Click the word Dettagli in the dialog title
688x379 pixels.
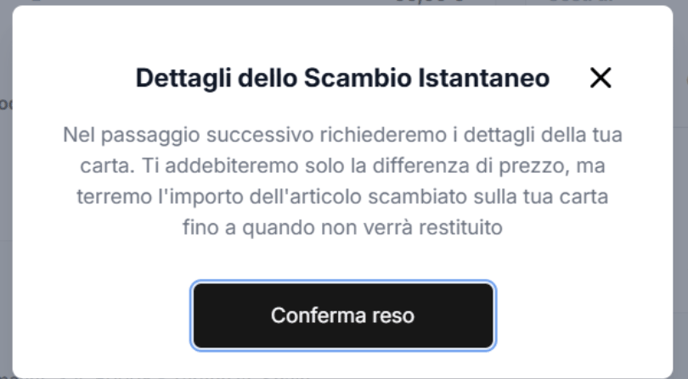point(183,79)
